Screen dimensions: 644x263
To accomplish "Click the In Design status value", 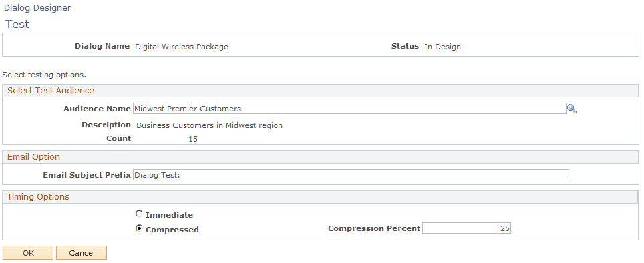I will 442,47.
